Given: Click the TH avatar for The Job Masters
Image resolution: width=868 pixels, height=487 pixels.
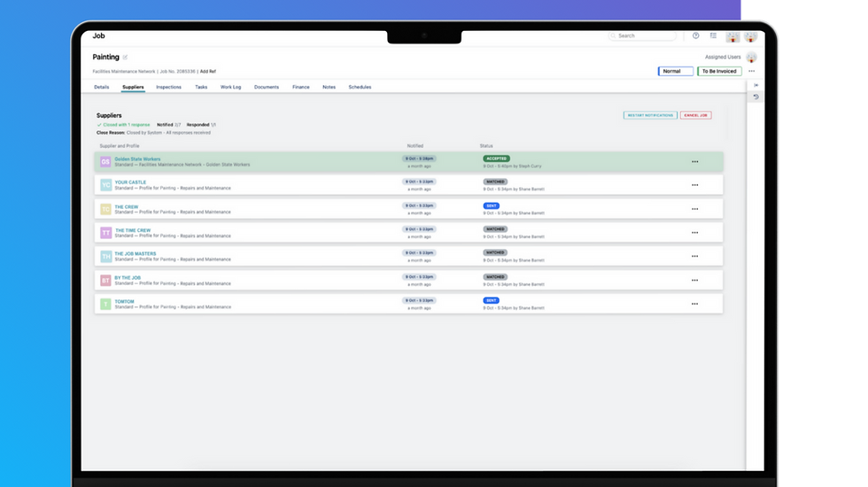Looking at the screenshot, I should click(105, 256).
